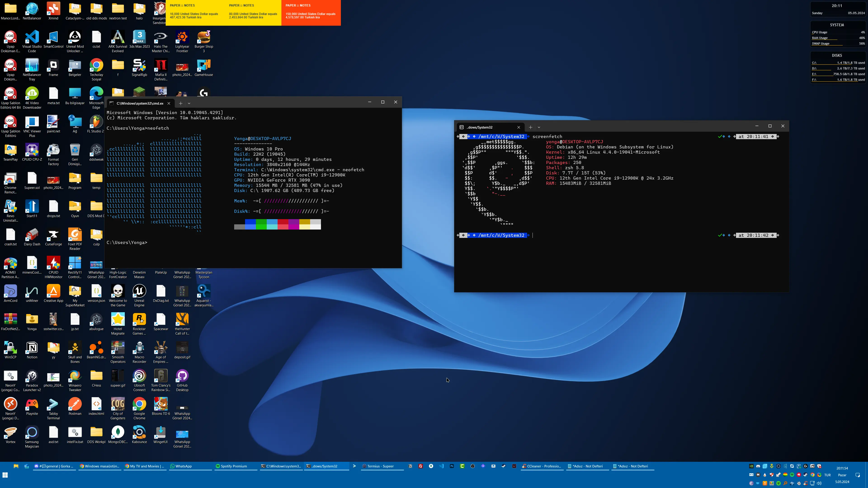Add a new tab in the cmd.exe window
This screenshot has width=868, height=488.
coord(181,103)
